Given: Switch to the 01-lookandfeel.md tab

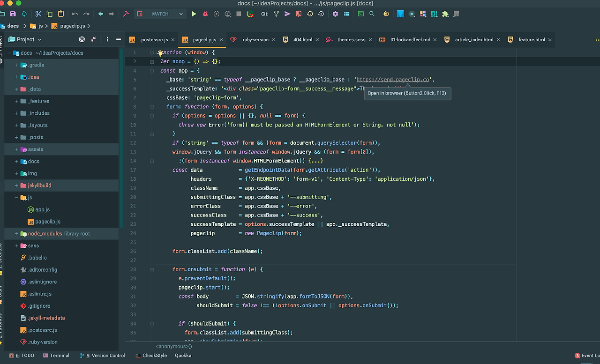Looking at the screenshot, I should point(407,40).
